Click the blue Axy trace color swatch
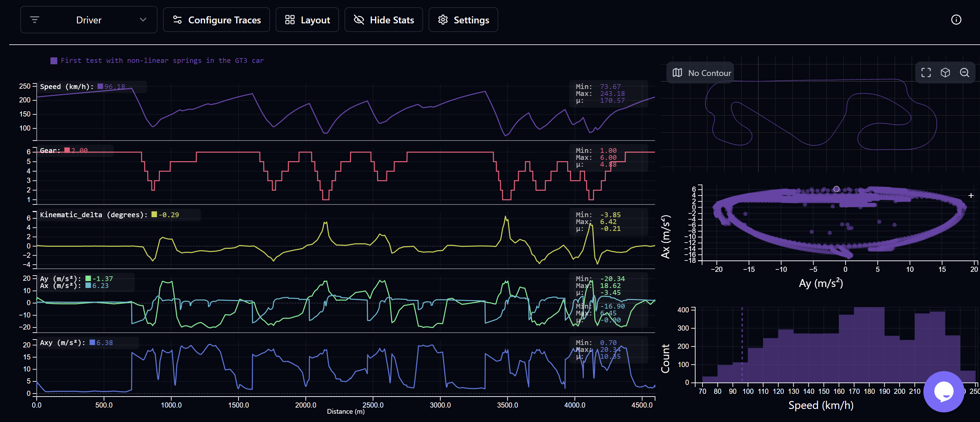980x422 pixels. (x=92, y=342)
